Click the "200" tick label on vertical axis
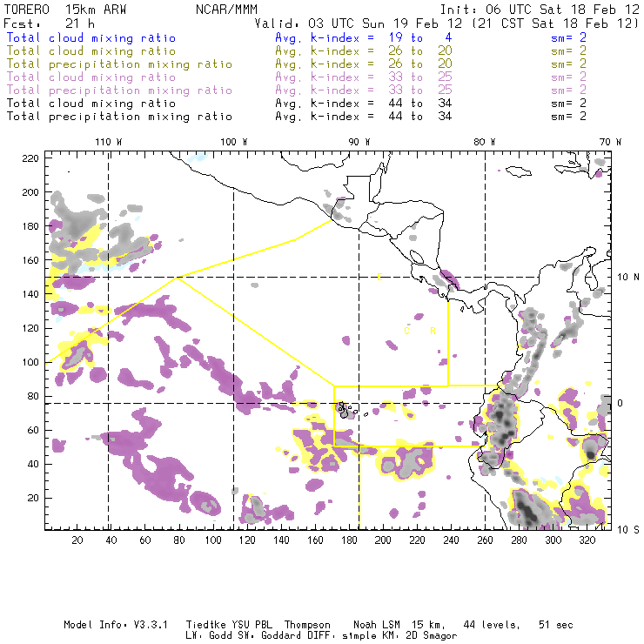This screenshot has width=644, height=644. point(30,192)
